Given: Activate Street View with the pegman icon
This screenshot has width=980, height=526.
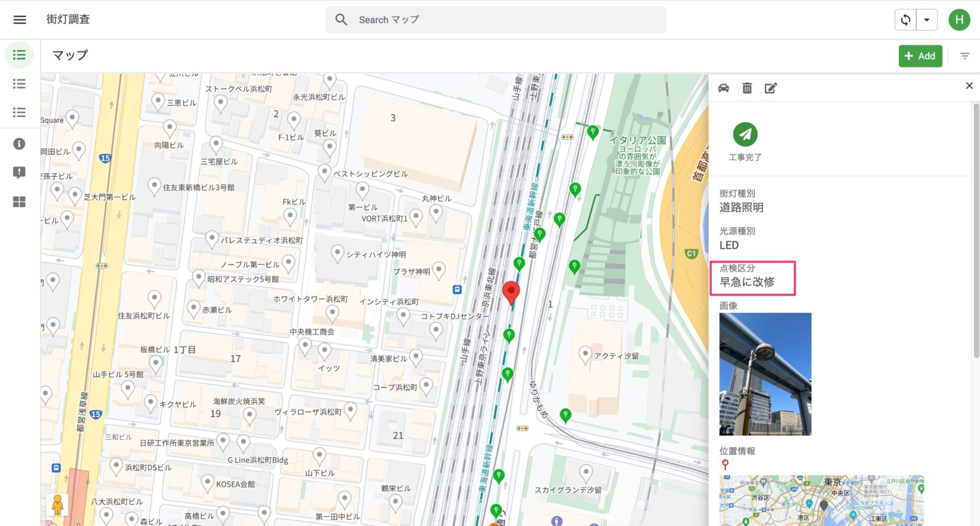Looking at the screenshot, I should click(58, 504).
